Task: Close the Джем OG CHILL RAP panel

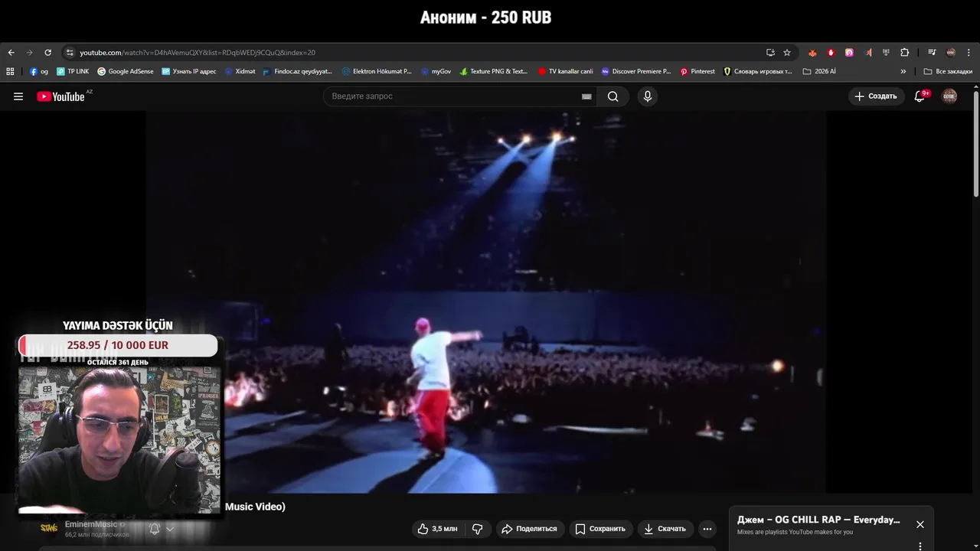Action: 920,524
